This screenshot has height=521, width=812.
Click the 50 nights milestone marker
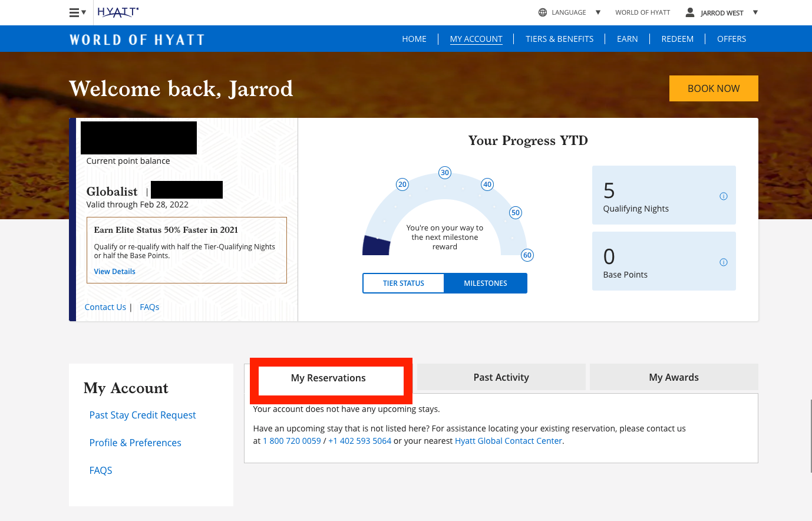516,212
